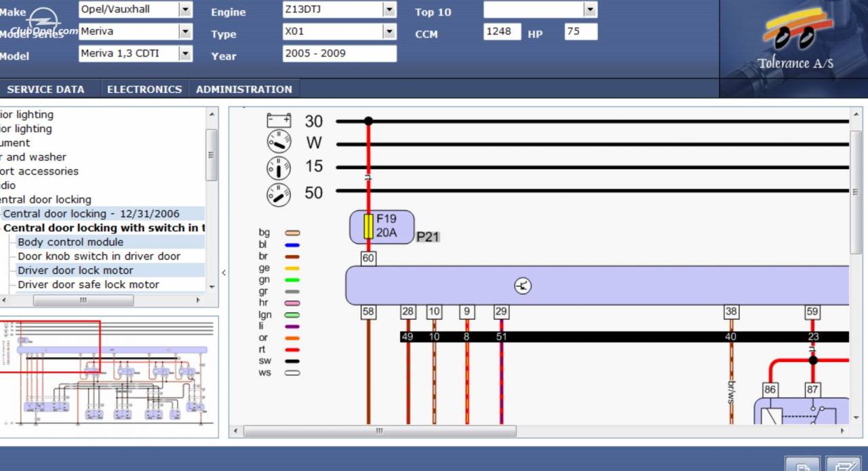Click the yellow 'ge' wire color swatch
The width and height of the screenshot is (868, 471).
(x=292, y=268)
